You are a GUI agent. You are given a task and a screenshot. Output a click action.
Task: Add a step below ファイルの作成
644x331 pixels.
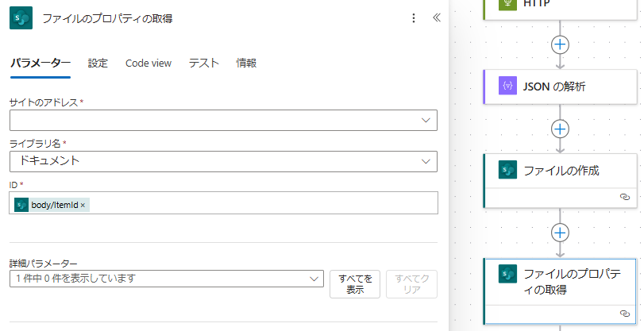(x=560, y=233)
